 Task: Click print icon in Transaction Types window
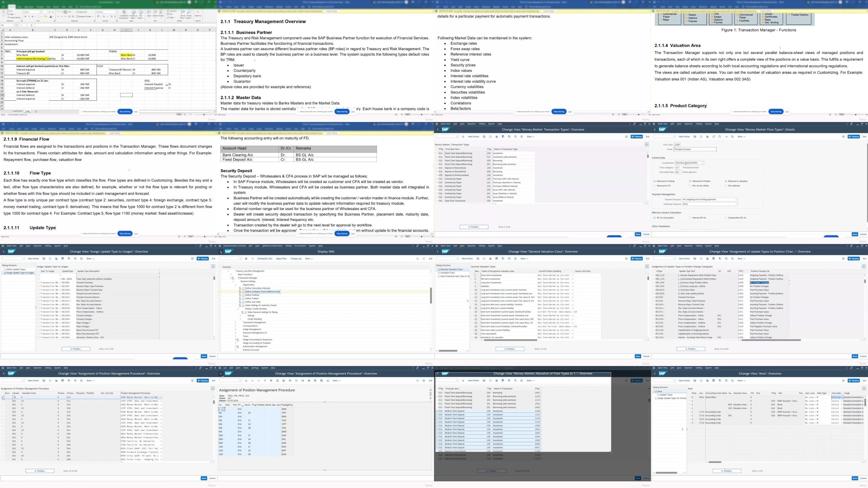click(x=626, y=137)
